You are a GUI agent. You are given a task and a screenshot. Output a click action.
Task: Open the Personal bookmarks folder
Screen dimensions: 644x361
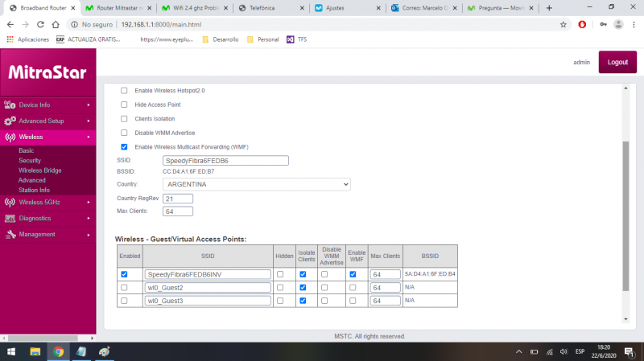[x=263, y=39]
